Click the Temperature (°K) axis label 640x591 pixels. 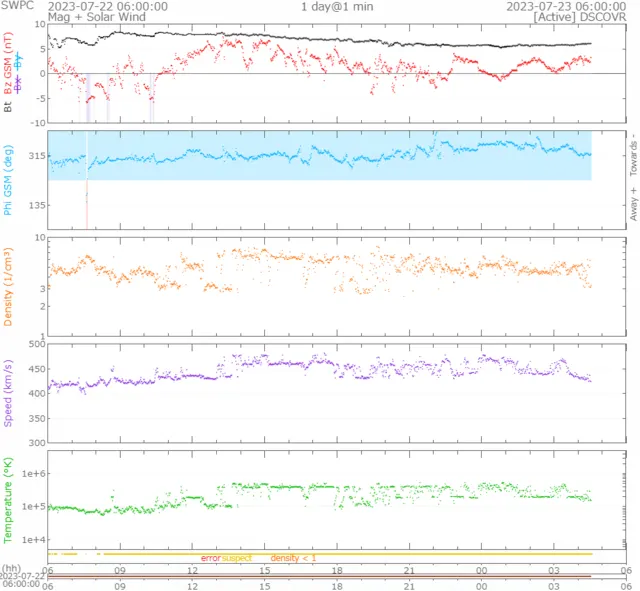(x=9, y=499)
